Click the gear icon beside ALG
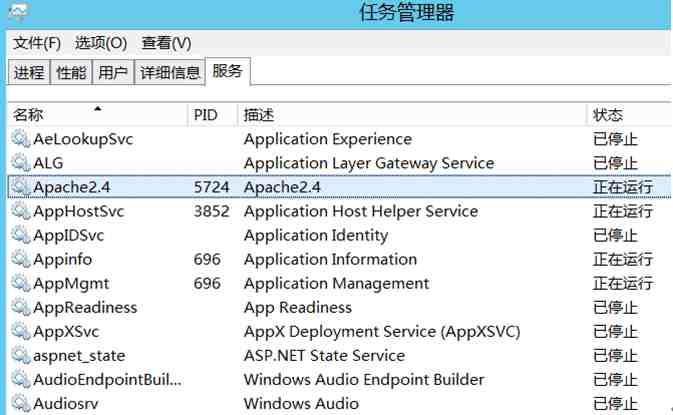Image resolution: width=673 pixels, height=415 pixels. (20, 163)
